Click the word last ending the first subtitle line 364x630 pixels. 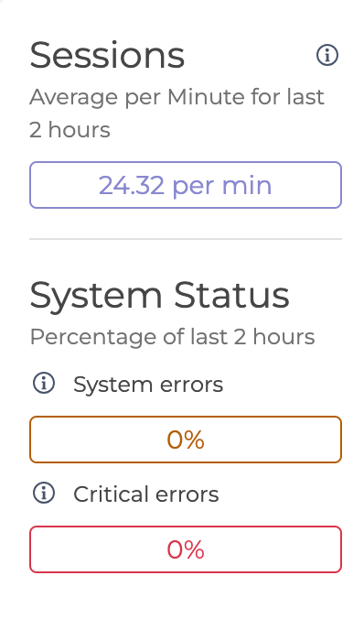tap(305, 97)
